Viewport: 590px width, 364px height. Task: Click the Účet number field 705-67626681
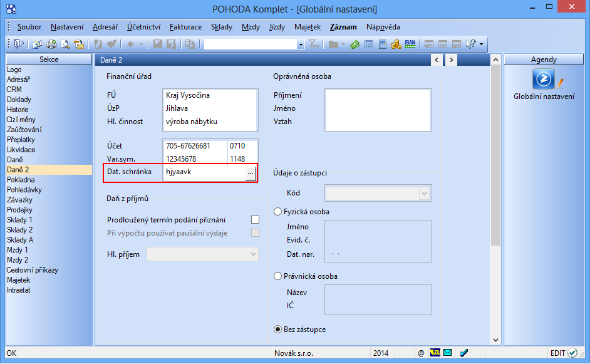coord(195,146)
